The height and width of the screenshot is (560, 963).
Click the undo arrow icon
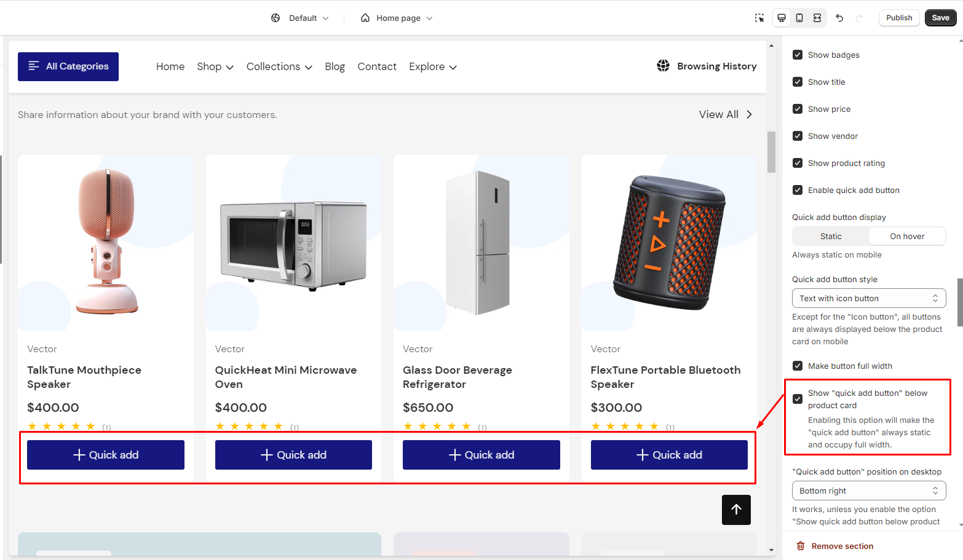[839, 18]
